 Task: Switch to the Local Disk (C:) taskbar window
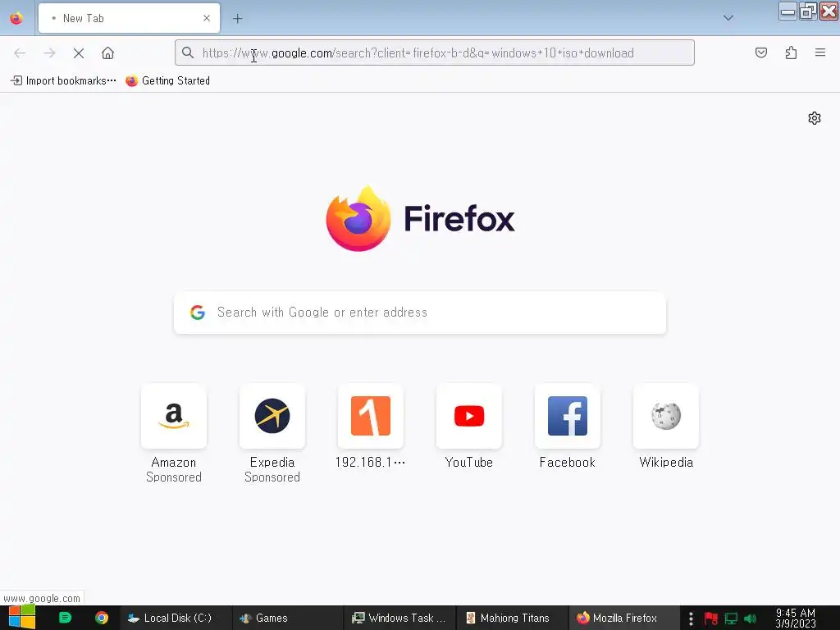point(176,618)
